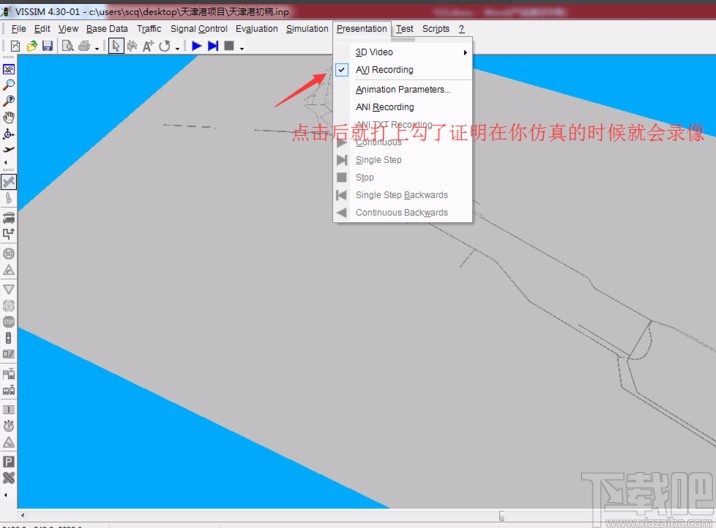Select the Travel Times stopwatch tool
Screen dimensions: 716x528
click(x=9, y=426)
